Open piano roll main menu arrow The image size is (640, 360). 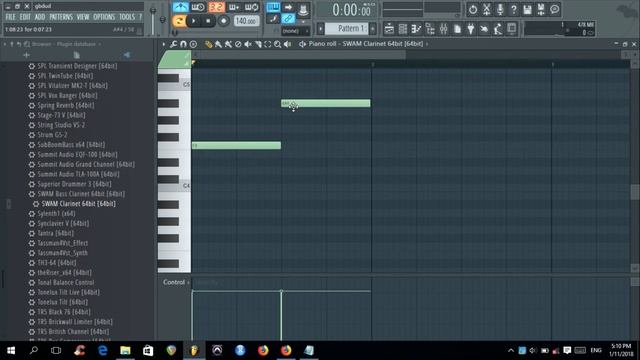coord(164,44)
